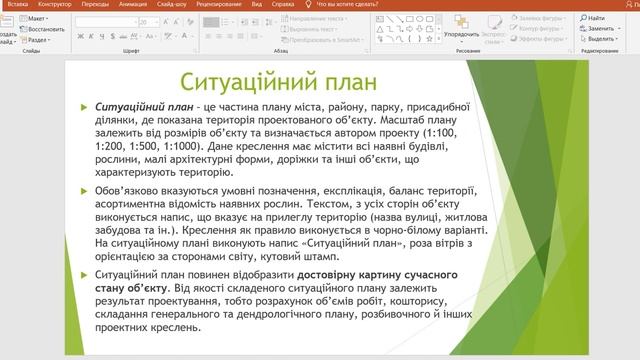This screenshot has width=640, height=360.
Task: Open the Справка tab
Action: (283, 4)
